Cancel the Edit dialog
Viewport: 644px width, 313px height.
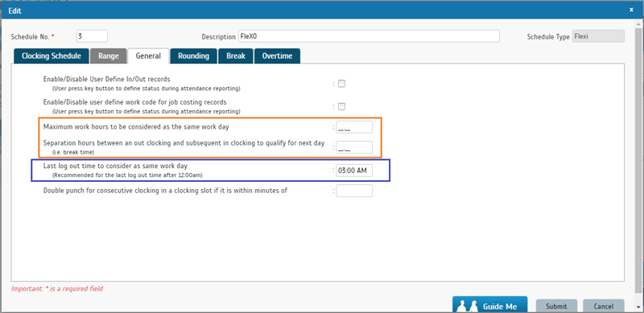click(x=603, y=306)
